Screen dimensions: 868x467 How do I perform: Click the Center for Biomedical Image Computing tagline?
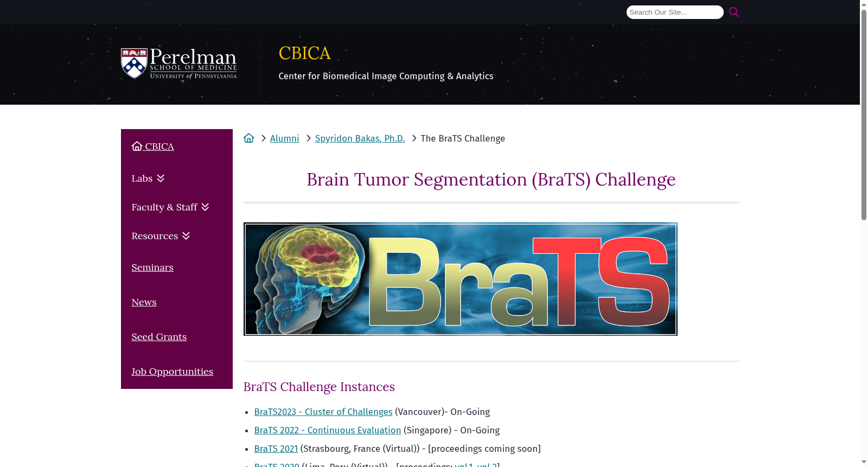pos(386,76)
